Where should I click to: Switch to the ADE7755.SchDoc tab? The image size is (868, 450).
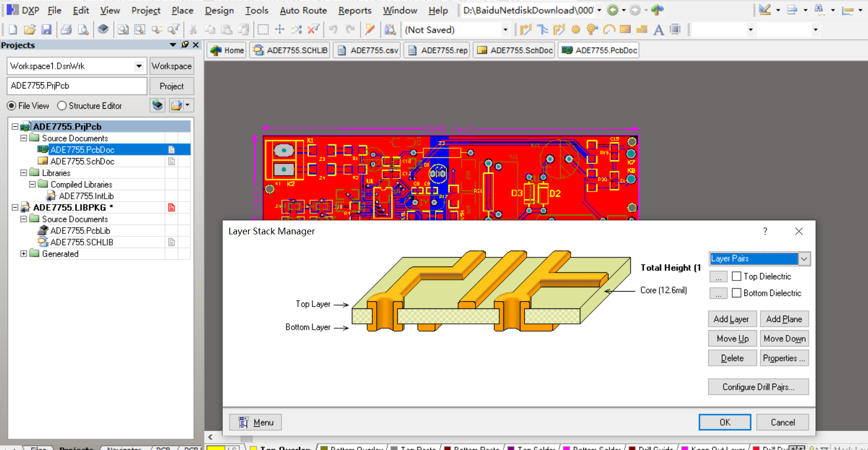click(515, 50)
